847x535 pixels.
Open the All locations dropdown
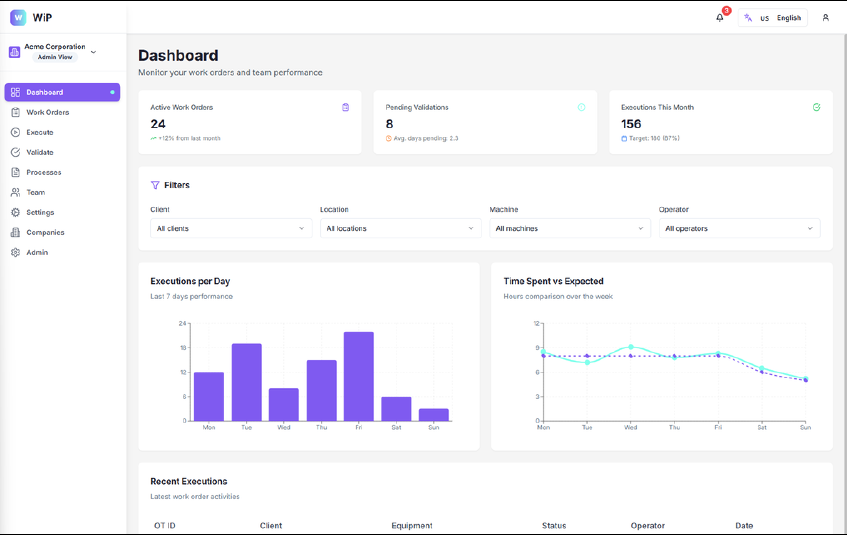pyautogui.click(x=400, y=228)
